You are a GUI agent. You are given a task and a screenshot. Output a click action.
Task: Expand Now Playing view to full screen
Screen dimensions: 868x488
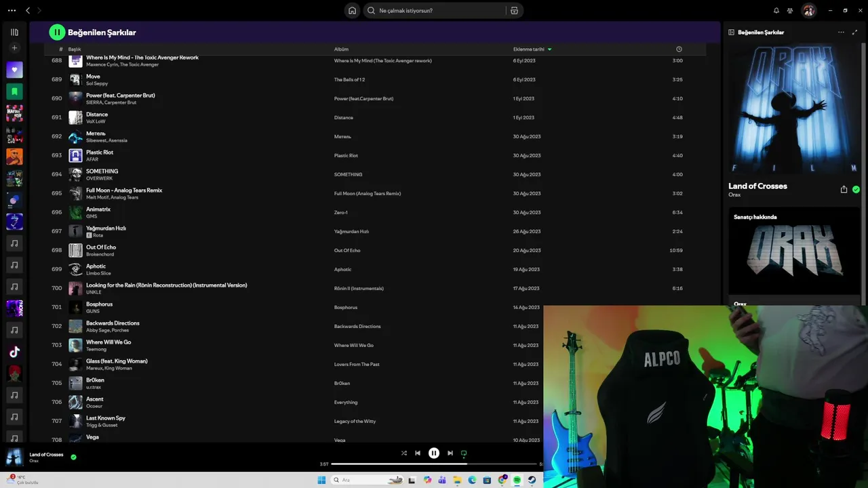click(854, 32)
